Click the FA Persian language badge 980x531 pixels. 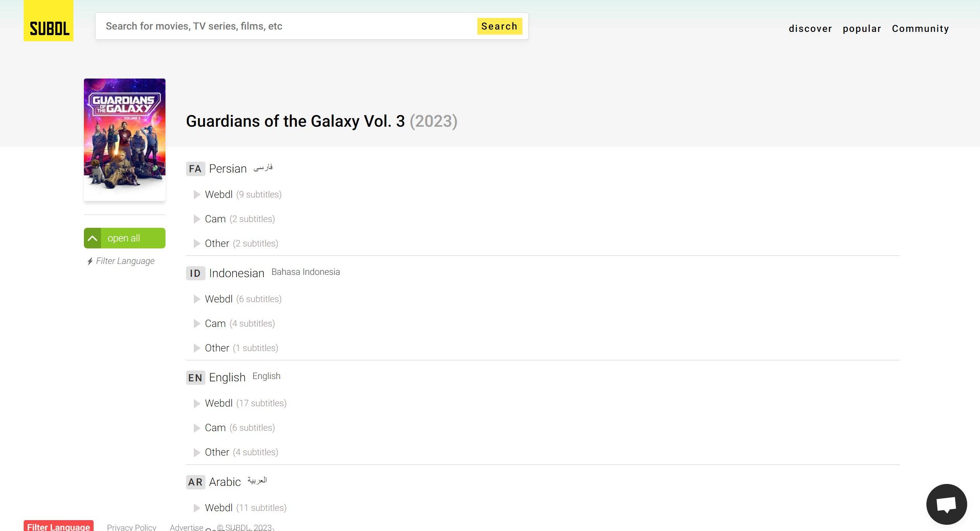click(x=195, y=169)
